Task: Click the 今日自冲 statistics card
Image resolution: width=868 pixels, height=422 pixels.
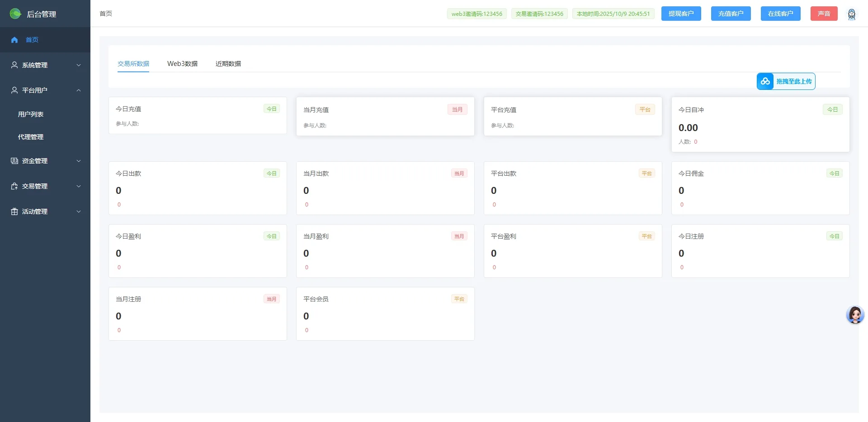Action: [760, 124]
